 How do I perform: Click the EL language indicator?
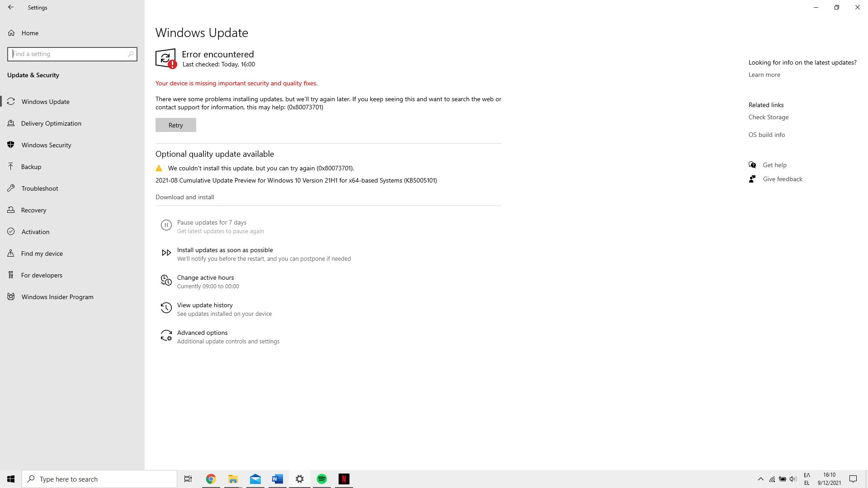click(807, 479)
